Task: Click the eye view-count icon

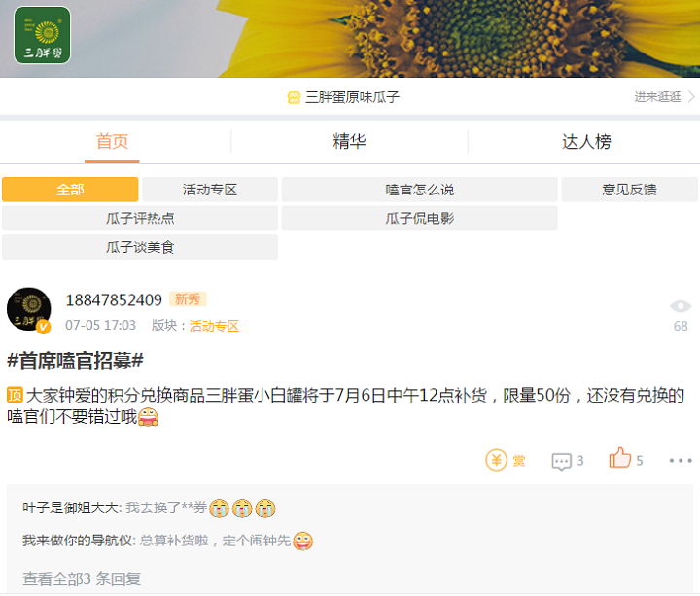Action: click(x=681, y=306)
